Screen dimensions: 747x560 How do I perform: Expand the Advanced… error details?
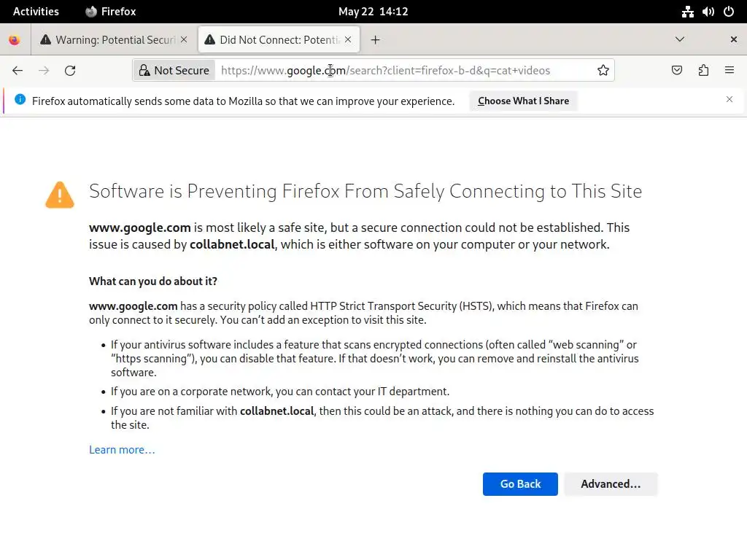point(611,484)
